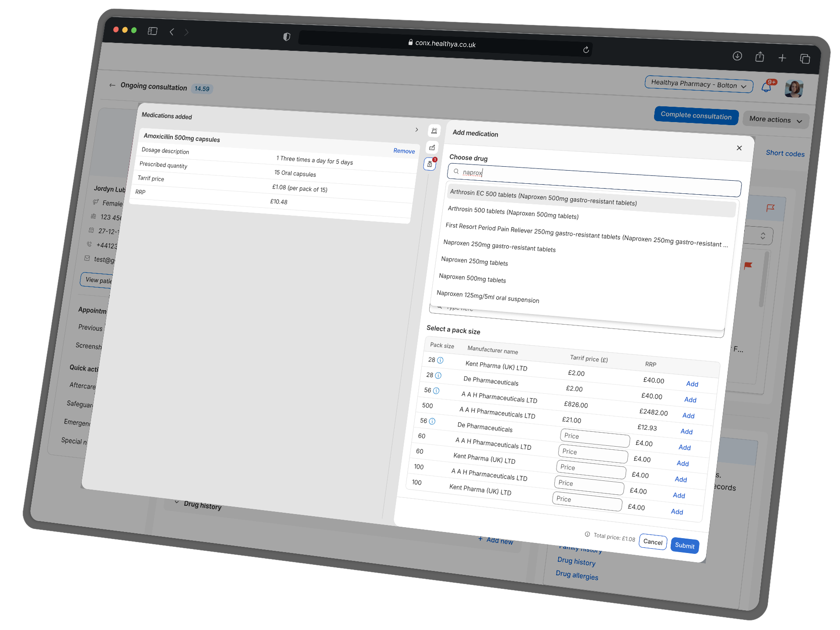Show info for De Pharmaceuticals 56 pack

coord(432,421)
